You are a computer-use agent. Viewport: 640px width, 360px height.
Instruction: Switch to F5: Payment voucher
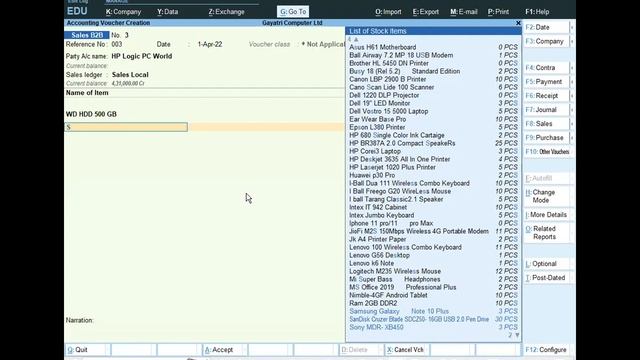[546, 82]
